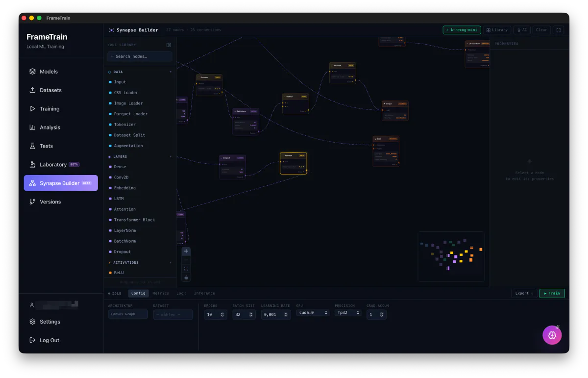This screenshot has height=378, width=588.
Task: Toggle canvas interactivity lock
Action: coord(186,277)
